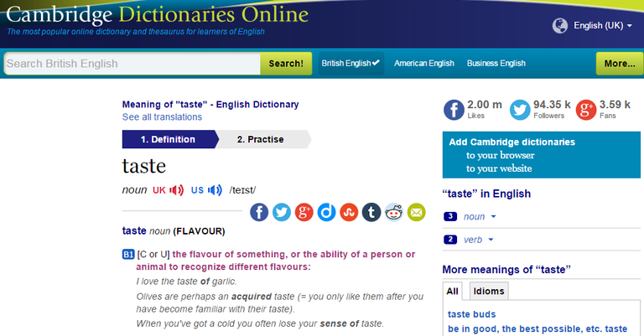This screenshot has height=336, width=644.
Task: Open 'be in good, the best possible' taste entry
Action: (538, 328)
